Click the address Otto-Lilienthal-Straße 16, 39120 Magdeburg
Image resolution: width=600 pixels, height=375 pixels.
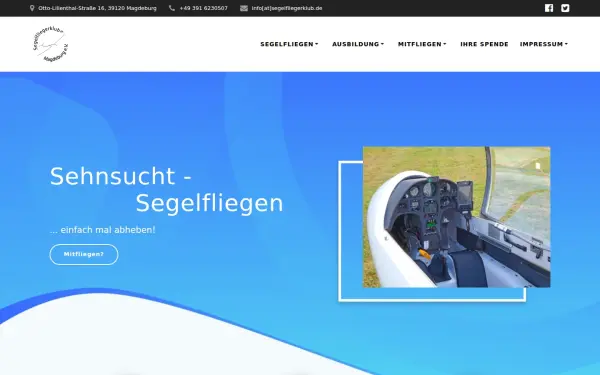97,8
